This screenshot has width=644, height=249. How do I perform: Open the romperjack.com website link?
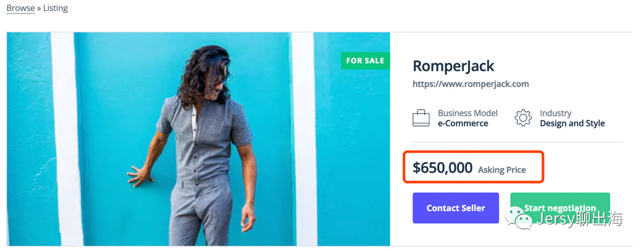click(470, 84)
